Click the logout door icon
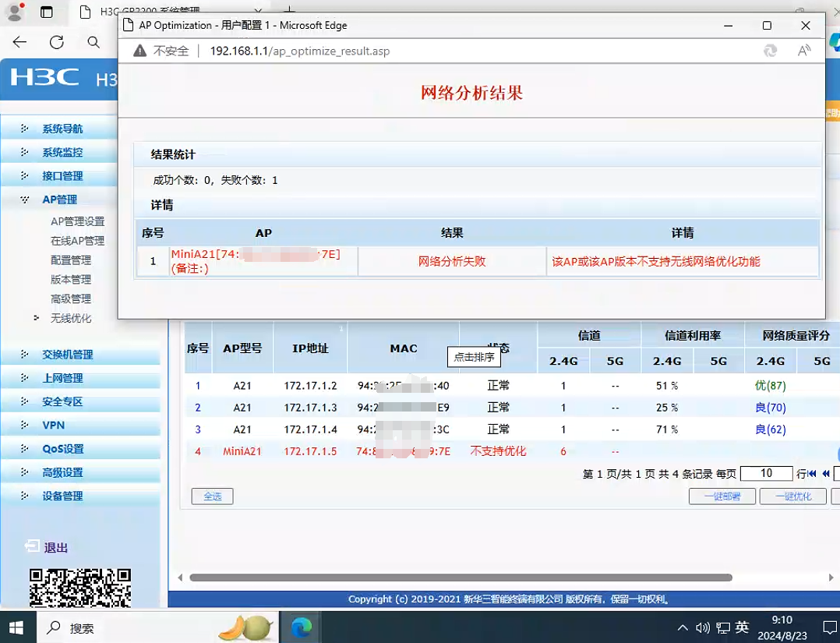Viewport: 840px width, 643px height. click(x=32, y=546)
